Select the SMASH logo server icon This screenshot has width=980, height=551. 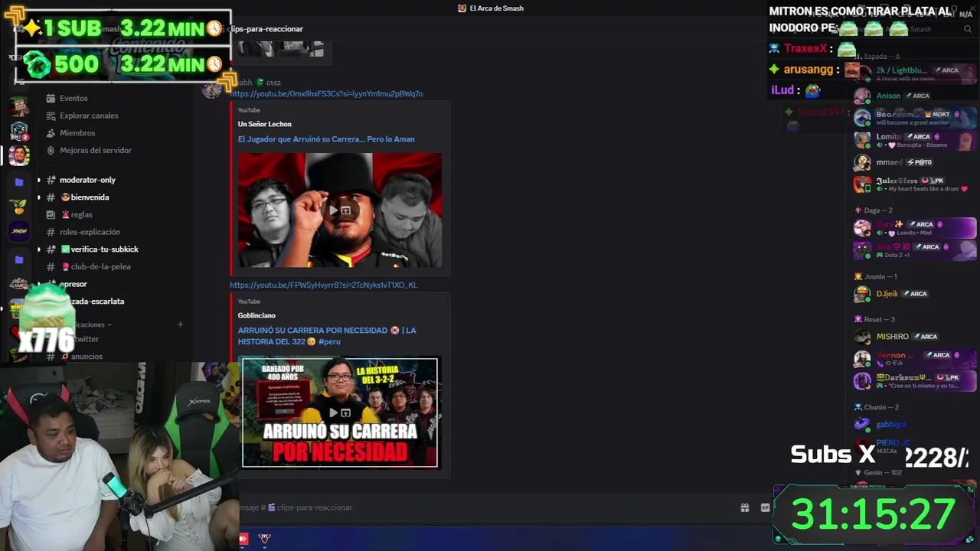point(19,231)
